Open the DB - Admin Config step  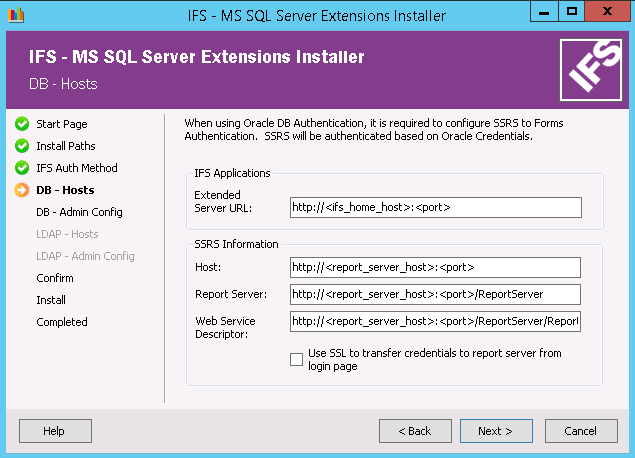(79, 212)
